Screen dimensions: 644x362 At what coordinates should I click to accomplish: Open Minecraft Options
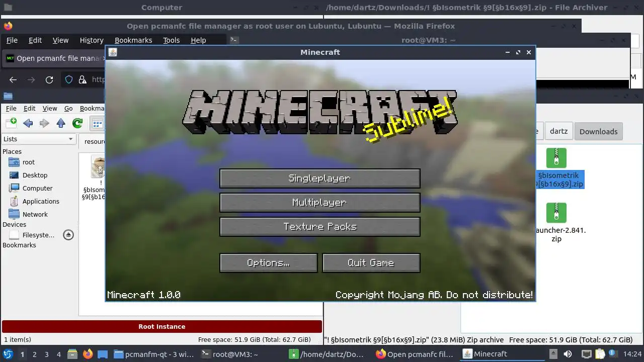click(x=268, y=263)
